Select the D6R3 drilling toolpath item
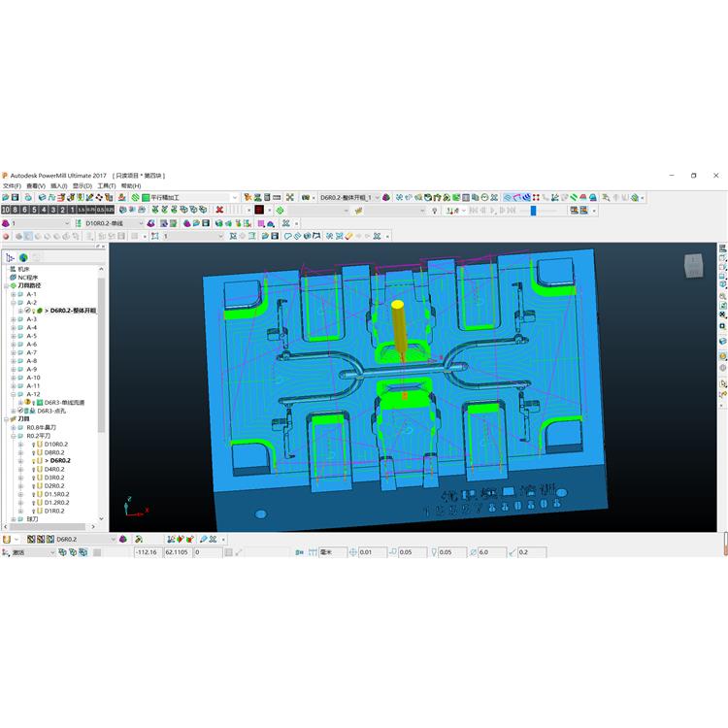Viewport: 728px width, 728px height. [x=51, y=411]
